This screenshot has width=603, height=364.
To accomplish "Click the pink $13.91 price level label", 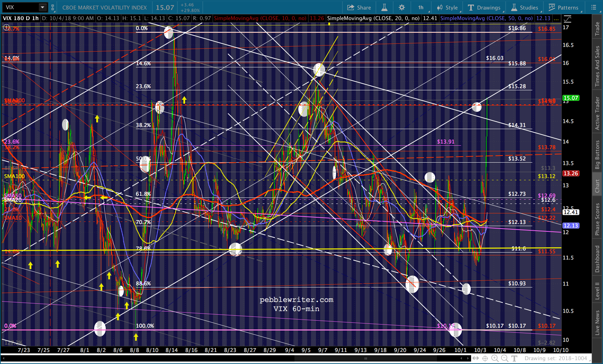I will tap(446, 142).
